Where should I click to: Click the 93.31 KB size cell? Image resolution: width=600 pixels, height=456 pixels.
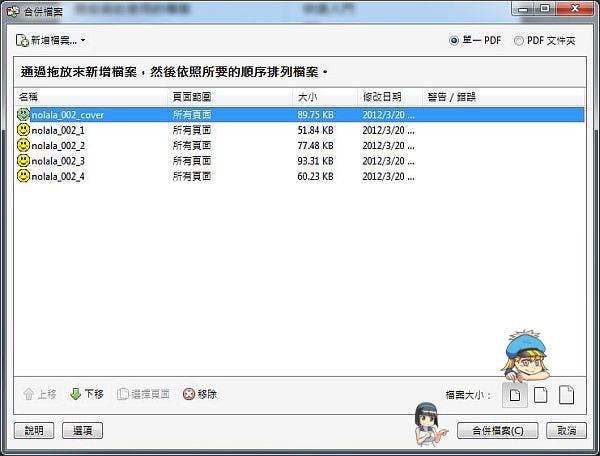click(x=315, y=161)
